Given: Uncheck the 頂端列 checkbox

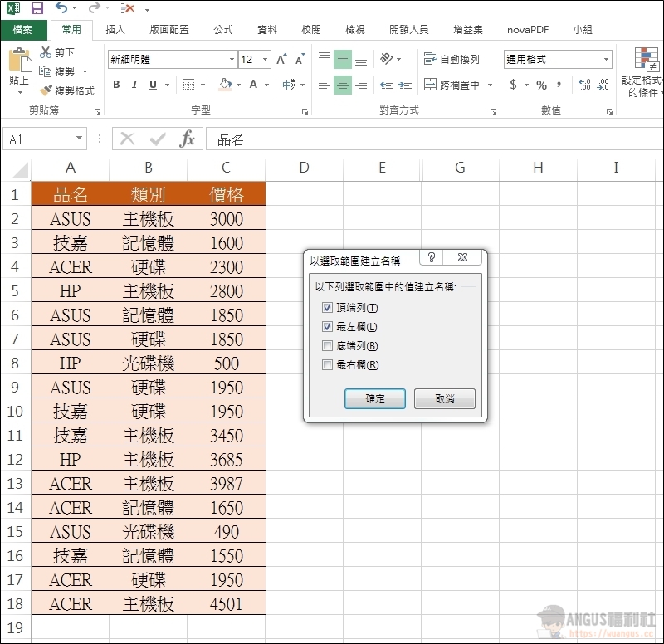Looking at the screenshot, I should click(x=326, y=308).
